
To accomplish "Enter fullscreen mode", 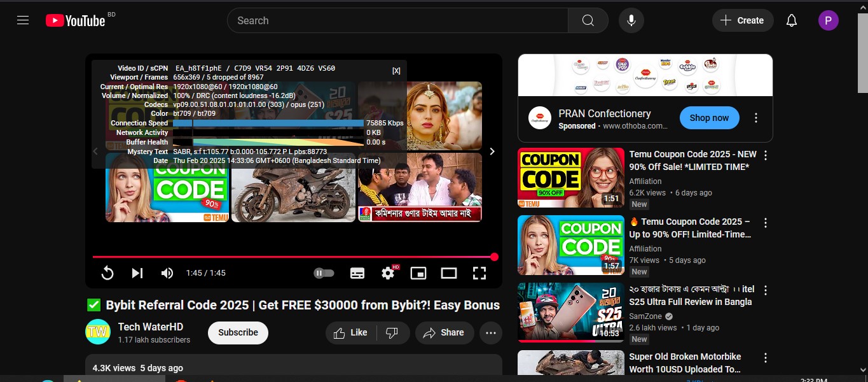I will tap(479, 273).
